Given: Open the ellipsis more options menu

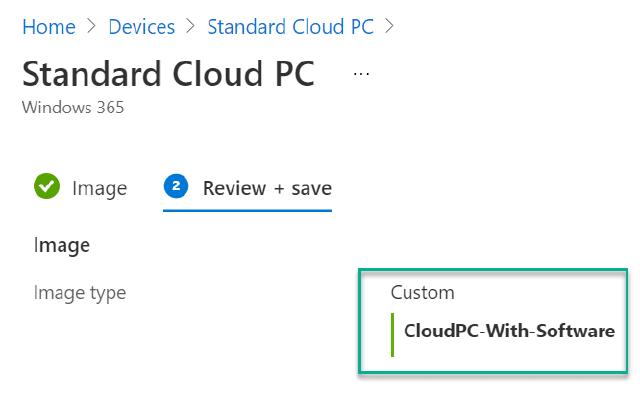Looking at the screenshot, I should 361,74.
